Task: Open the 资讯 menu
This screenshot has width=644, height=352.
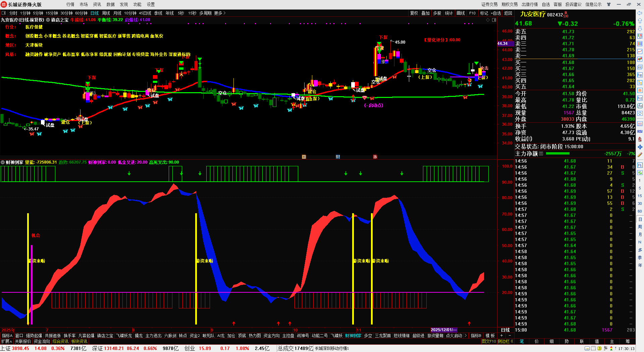Action: tap(97, 4)
